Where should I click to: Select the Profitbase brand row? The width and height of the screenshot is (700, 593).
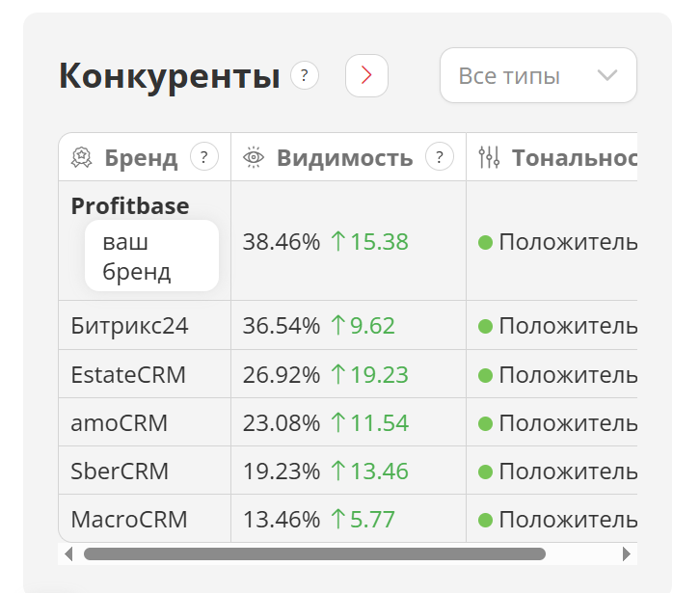tap(130, 206)
